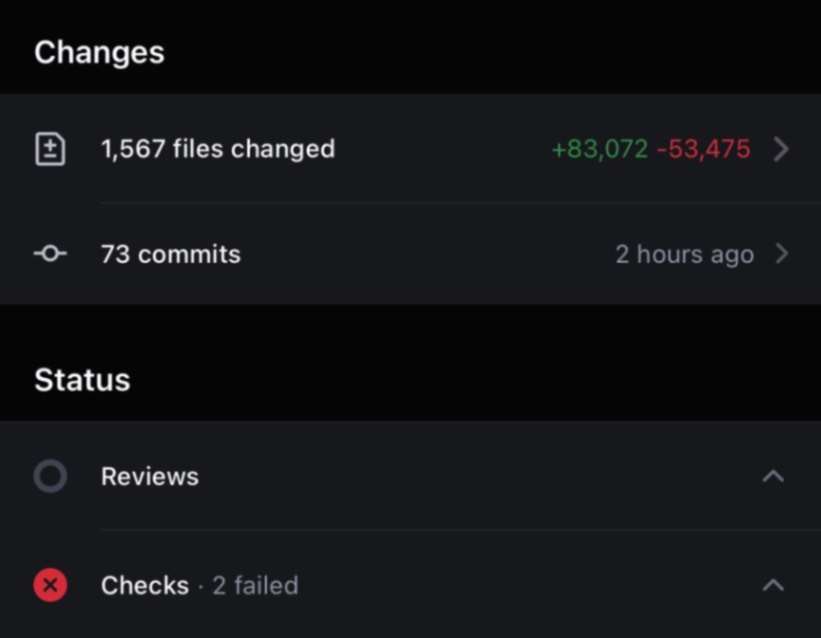
Task: Collapse the Checks section
Action: tap(773, 585)
